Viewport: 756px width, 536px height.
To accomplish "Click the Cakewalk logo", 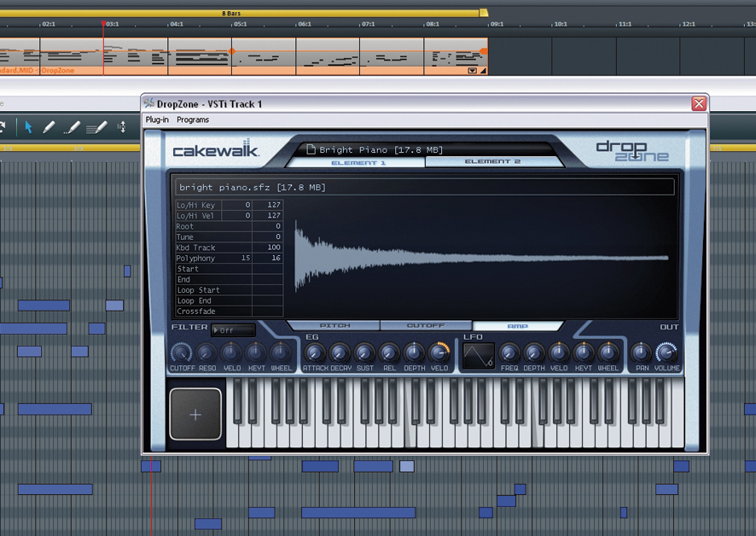I will (x=216, y=149).
